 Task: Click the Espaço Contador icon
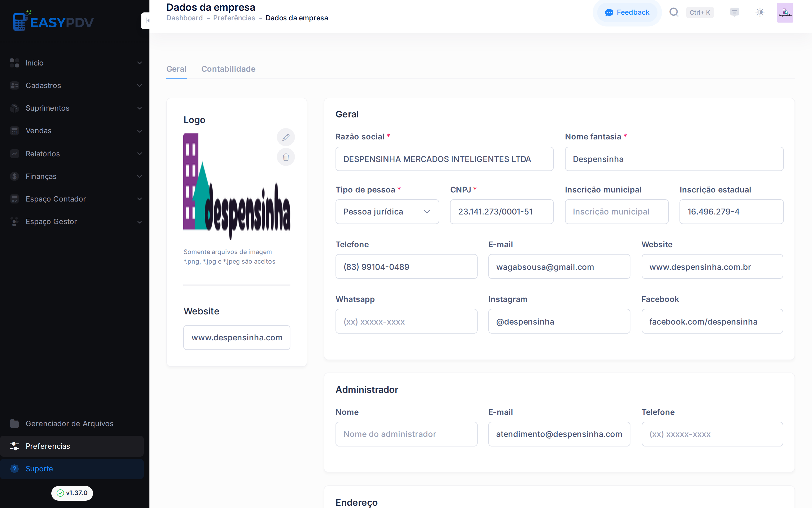tap(14, 199)
